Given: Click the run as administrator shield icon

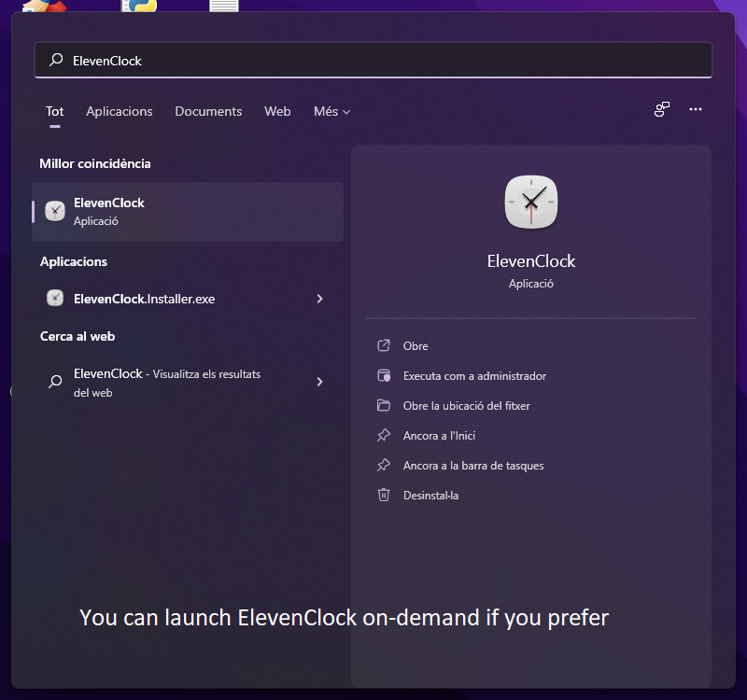Looking at the screenshot, I should click(x=383, y=375).
